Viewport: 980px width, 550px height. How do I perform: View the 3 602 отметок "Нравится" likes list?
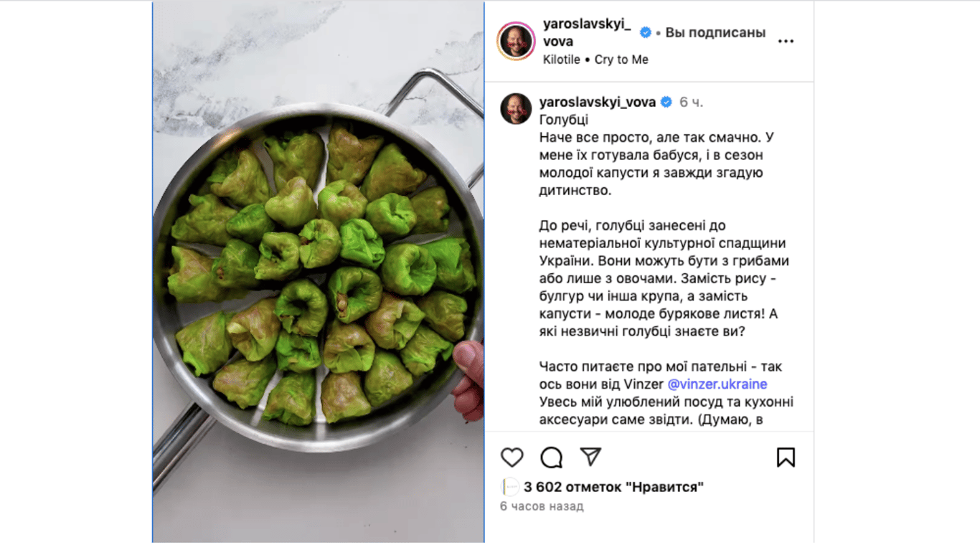[x=613, y=487]
